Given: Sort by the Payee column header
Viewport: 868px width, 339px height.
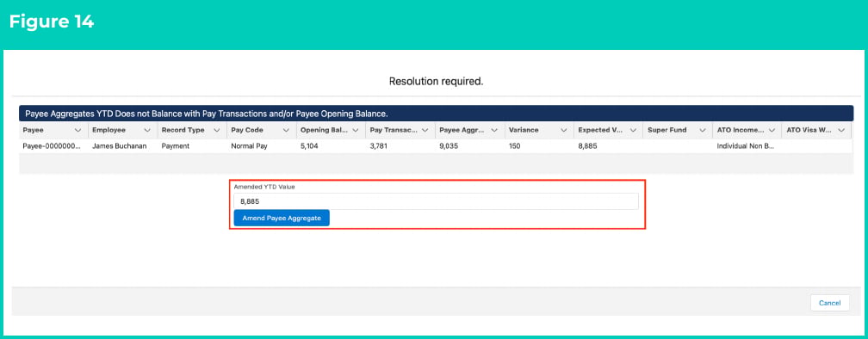Looking at the screenshot, I should pos(34,131).
